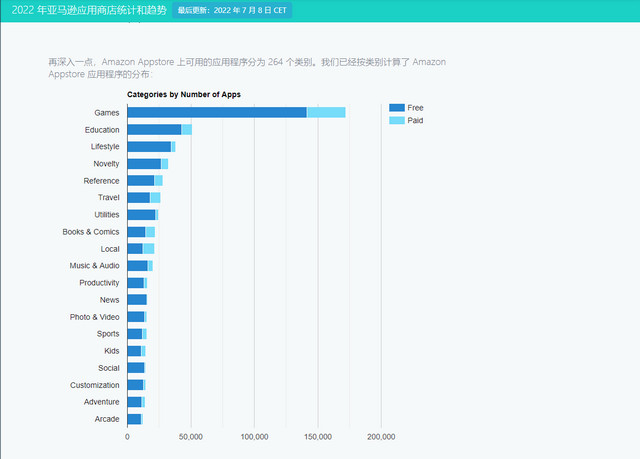
Task: Click the '100,000' axis tick label
Action: click(x=254, y=437)
